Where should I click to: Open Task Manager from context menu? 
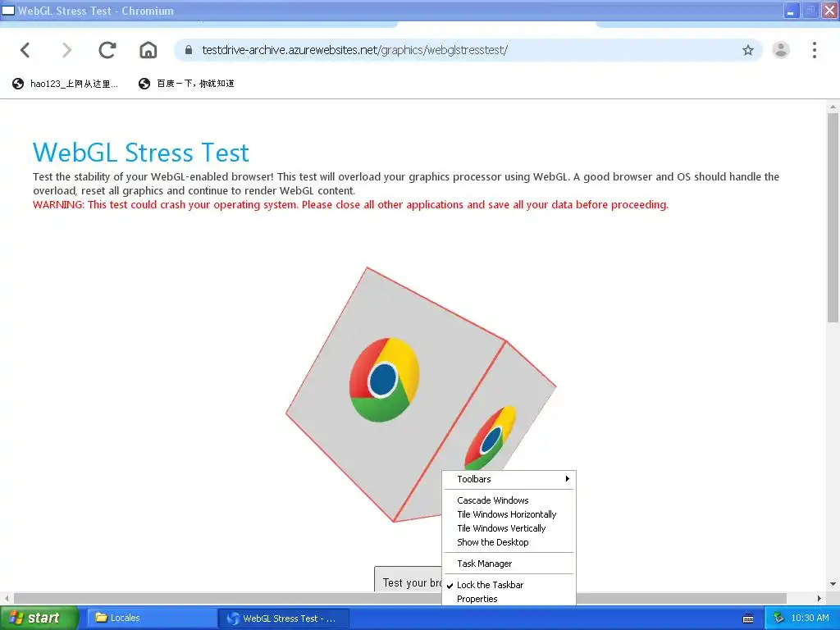click(x=509, y=564)
